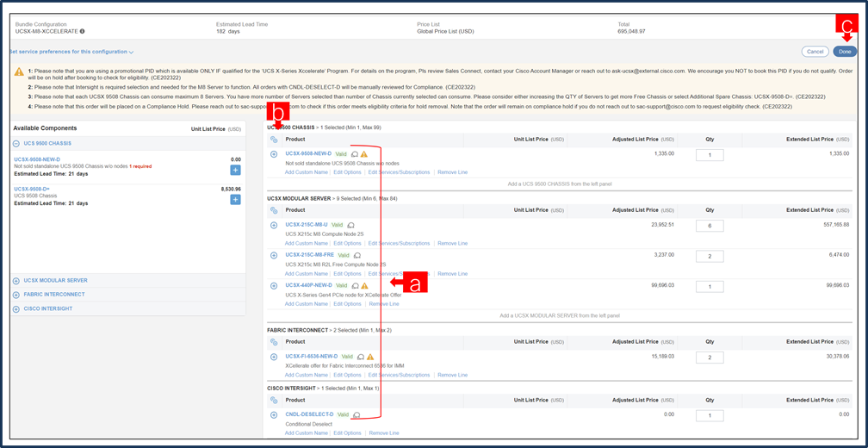The width and height of the screenshot is (868, 448).
Task: Expand UCSX-215C-M8-U line with circle-plus icon
Action: click(274, 226)
